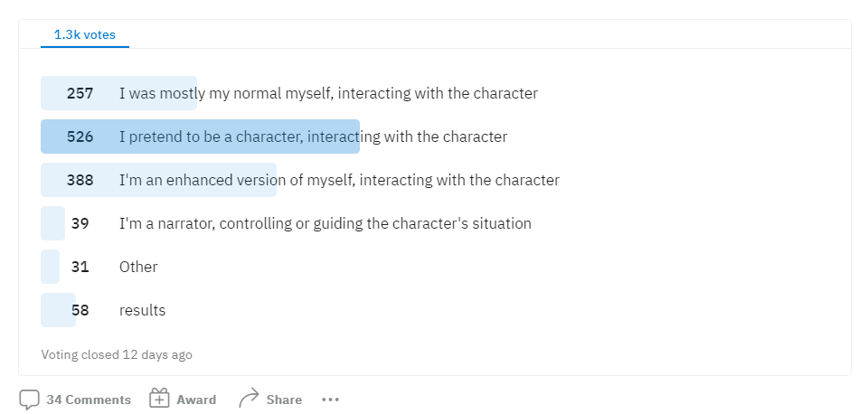Select the narrator poll option text

pos(325,223)
